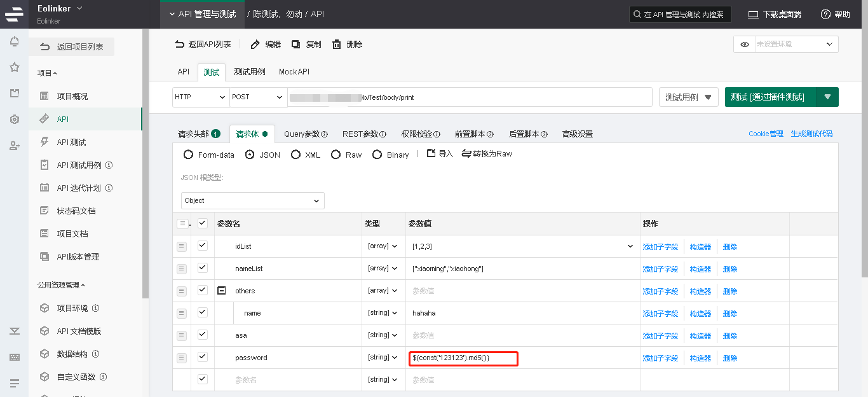Click the notification bell icon in sidebar
Screen dimensions: 868x397
pos(14,42)
